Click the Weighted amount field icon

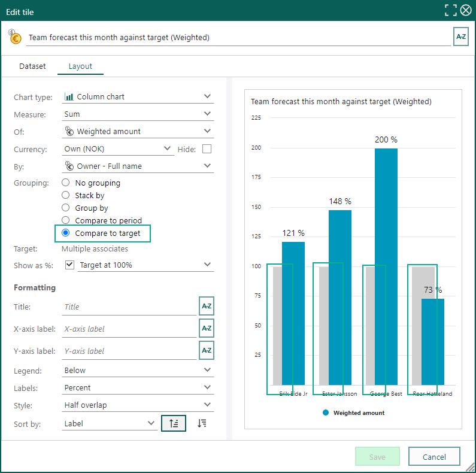(x=69, y=131)
